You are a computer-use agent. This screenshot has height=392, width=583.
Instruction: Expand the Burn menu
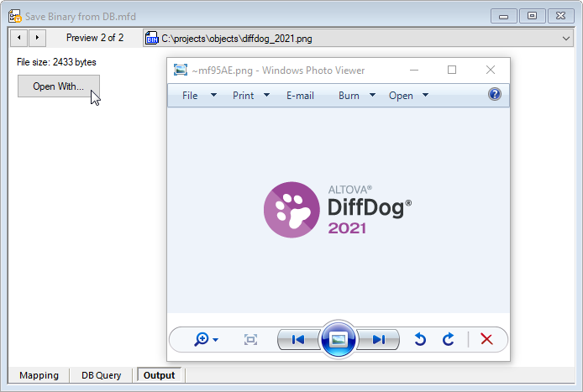coord(356,96)
